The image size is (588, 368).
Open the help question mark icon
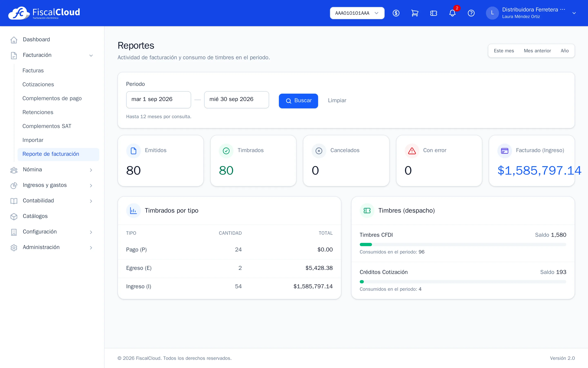(471, 13)
